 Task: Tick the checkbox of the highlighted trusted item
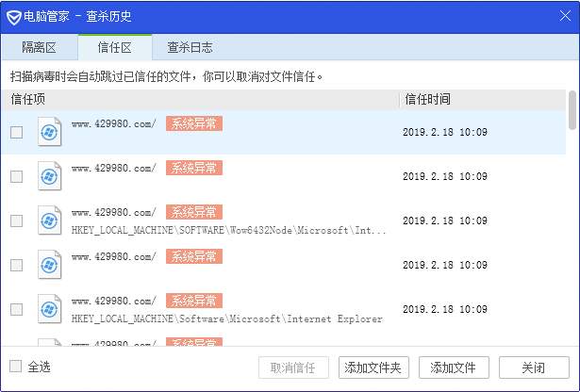16,132
